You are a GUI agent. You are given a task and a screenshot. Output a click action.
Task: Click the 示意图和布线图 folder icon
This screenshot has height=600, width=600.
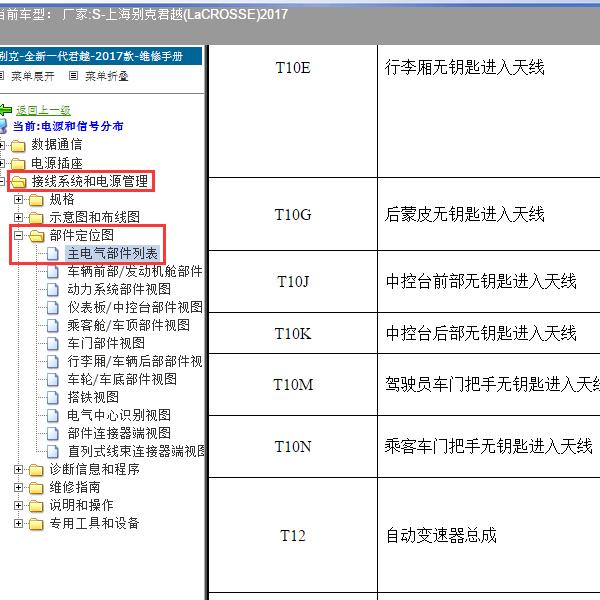coord(36,218)
